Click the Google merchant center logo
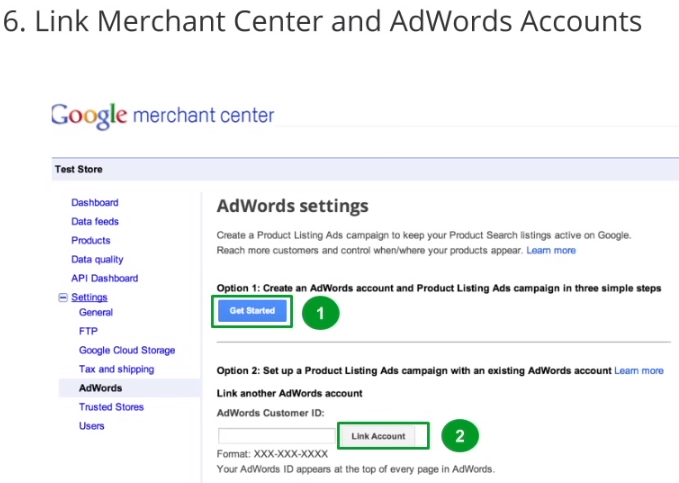Screen dimensions: 679x483 tap(162, 116)
